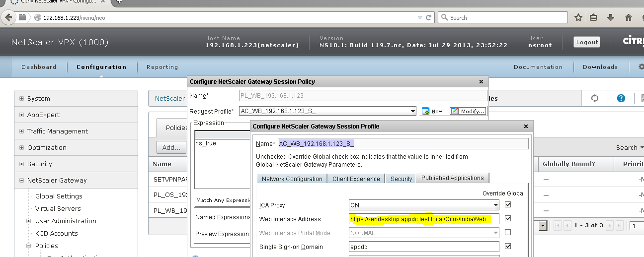Expand the Optimization tree node
644x257 pixels.
21,147
